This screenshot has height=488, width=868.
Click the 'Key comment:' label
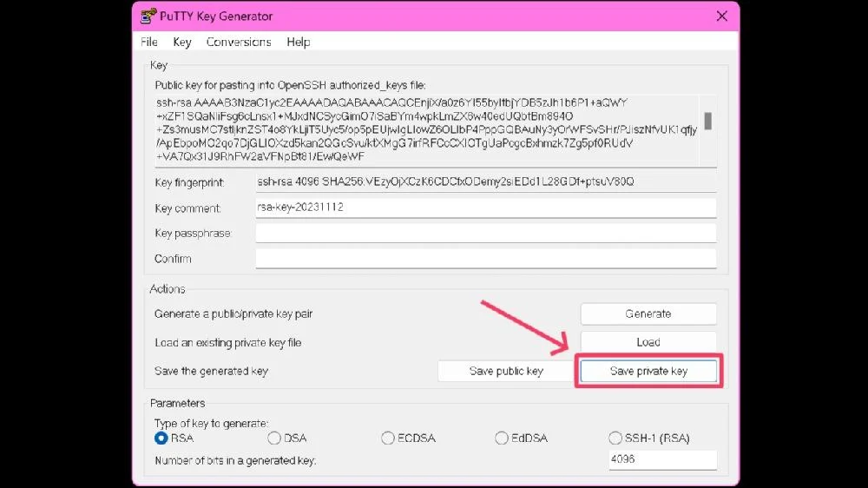click(187, 208)
